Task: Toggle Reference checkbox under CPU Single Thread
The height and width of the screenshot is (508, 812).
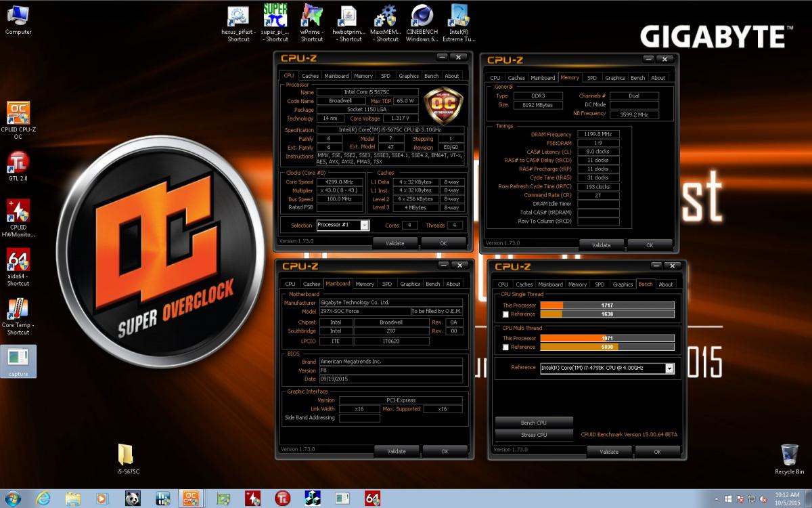Action: pyautogui.click(x=506, y=314)
